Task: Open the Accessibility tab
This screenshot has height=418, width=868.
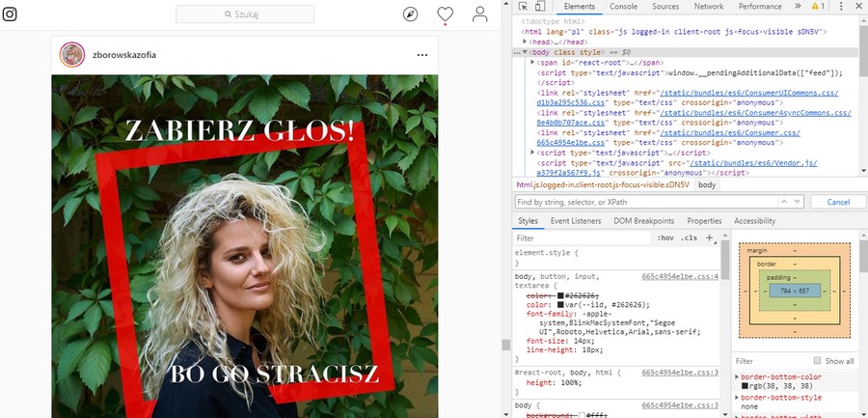Action: (x=754, y=221)
